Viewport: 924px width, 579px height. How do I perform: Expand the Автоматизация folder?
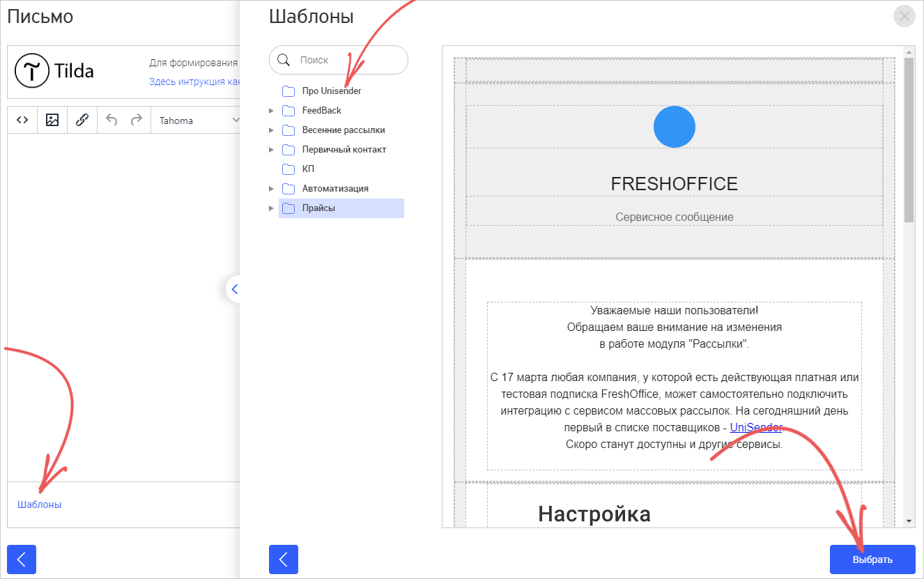coord(271,189)
